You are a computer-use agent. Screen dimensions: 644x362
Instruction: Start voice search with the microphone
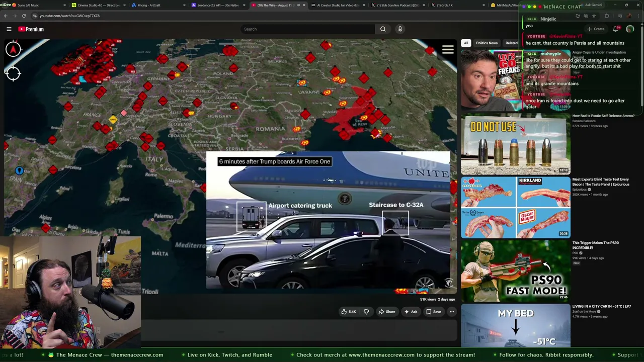click(x=400, y=29)
